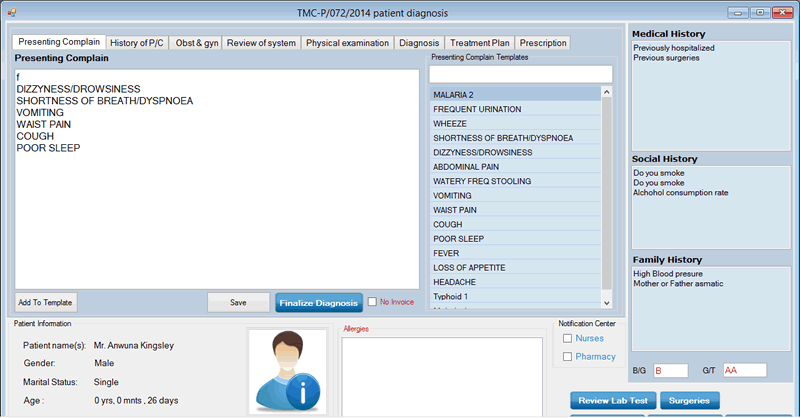Click High Blood presure in Family History

click(668, 274)
